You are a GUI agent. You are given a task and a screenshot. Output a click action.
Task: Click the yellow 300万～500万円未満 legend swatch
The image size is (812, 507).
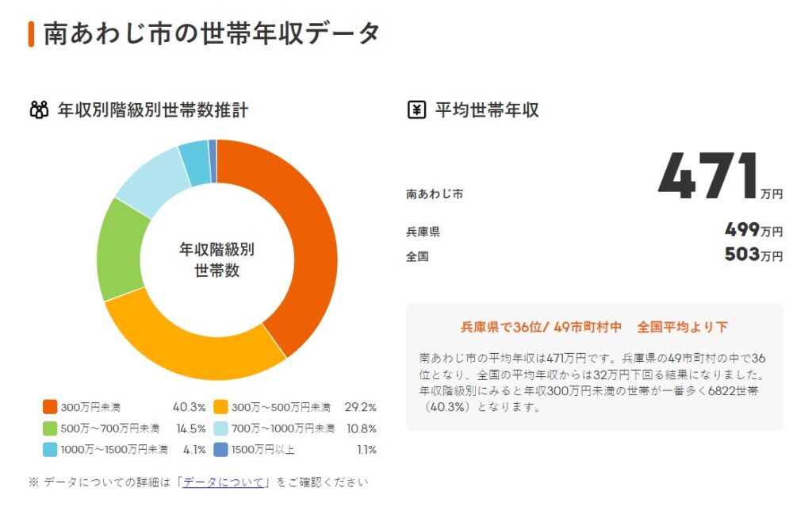[x=221, y=408]
